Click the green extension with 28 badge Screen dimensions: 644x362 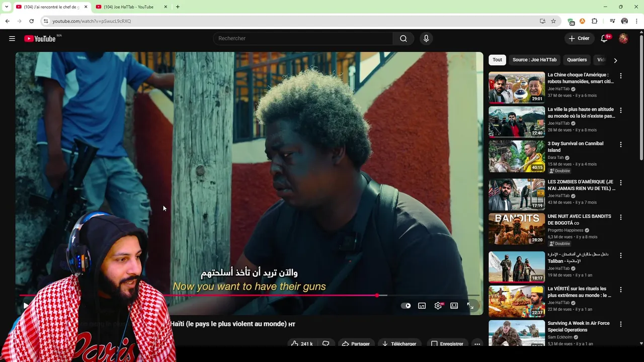(x=571, y=22)
